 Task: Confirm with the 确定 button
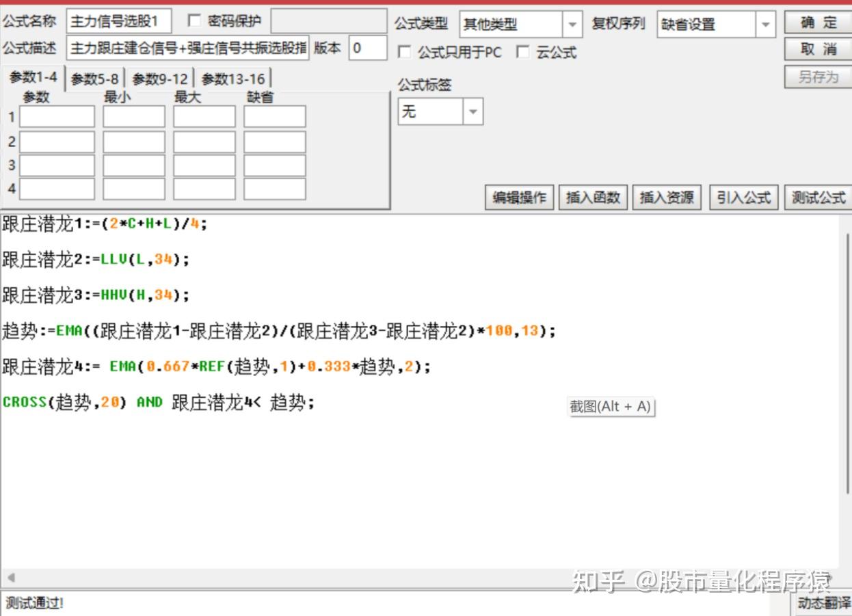818,23
